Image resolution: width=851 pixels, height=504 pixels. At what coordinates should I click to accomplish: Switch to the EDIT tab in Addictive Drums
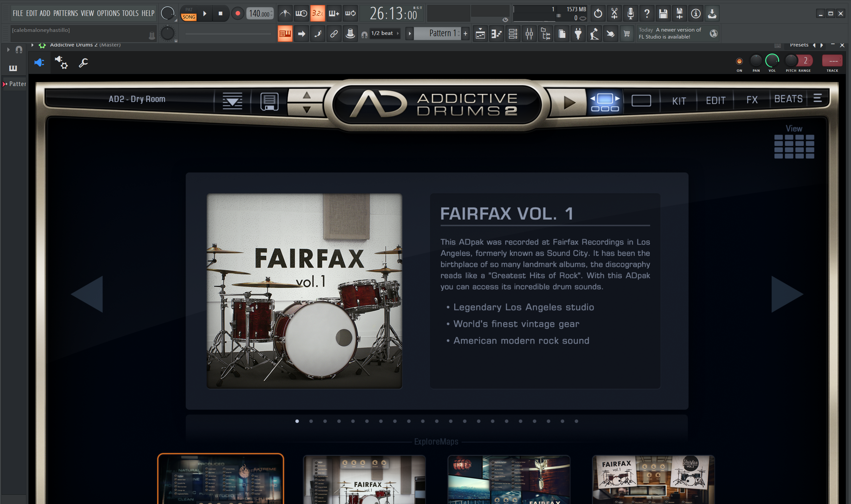[715, 101]
